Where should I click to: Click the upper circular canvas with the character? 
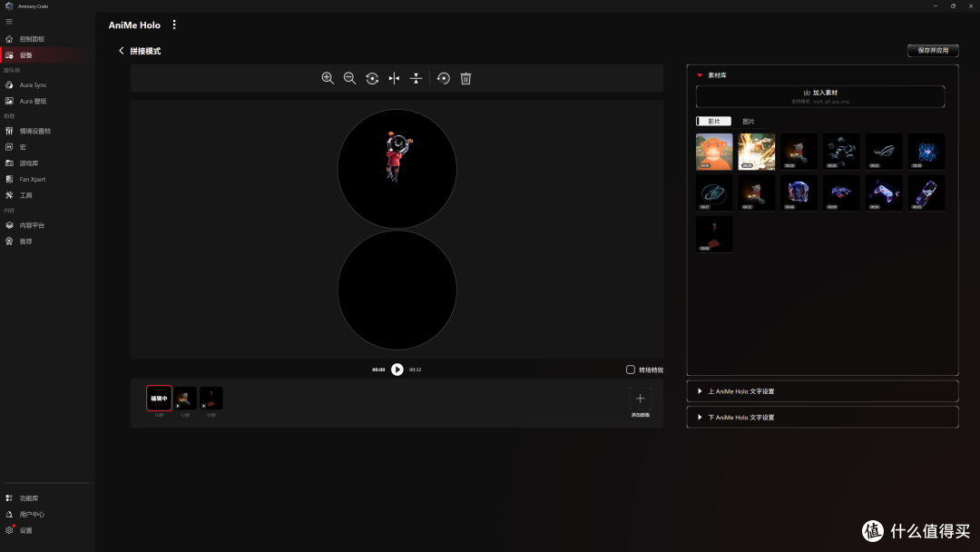pyautogui.click(x=397, y=169)
